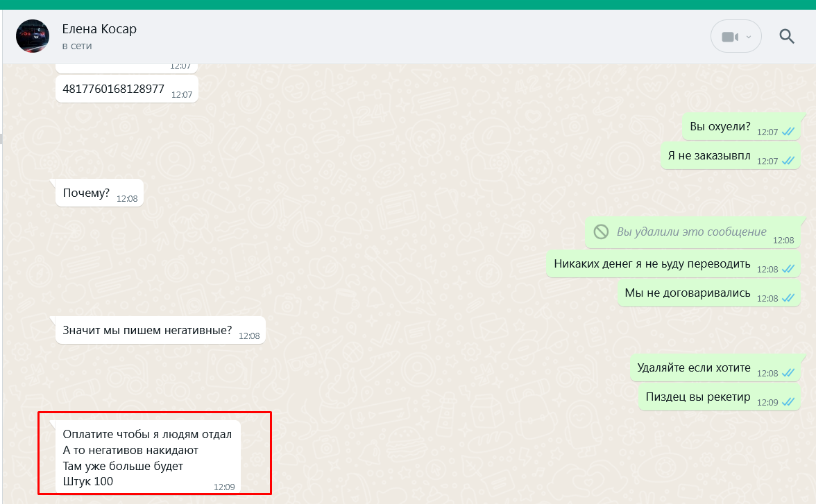The image size is (816, 504).
Task: Click the 12:09 timestamp of 'Штук 100' message
Action: (223, 487)
